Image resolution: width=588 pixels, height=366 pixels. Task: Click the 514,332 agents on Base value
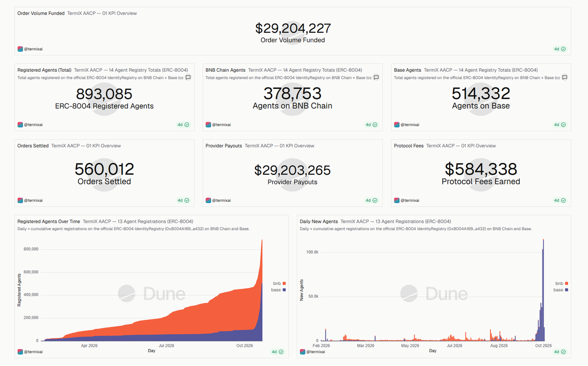[x=481, y=93]
